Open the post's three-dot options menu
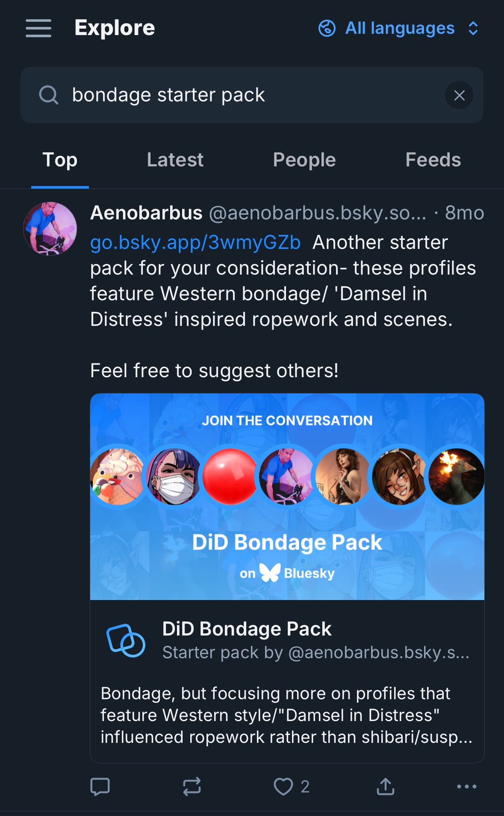 (466, 786)
